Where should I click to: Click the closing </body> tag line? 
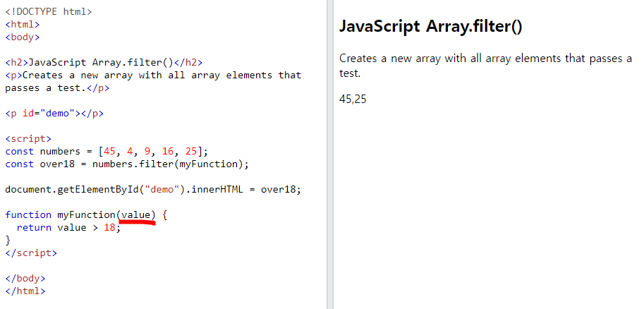[25, 278]
